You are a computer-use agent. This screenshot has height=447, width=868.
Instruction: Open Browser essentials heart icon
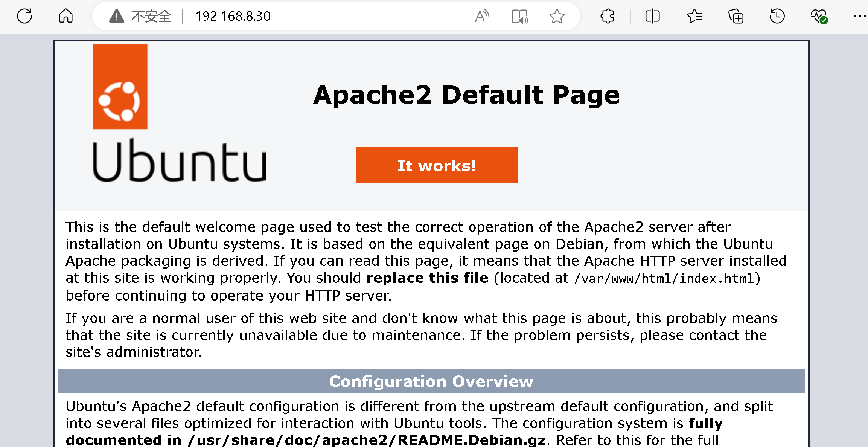pos(818,16)
